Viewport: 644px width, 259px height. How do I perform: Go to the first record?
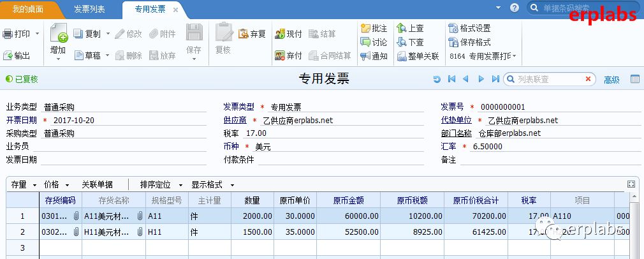pyautogui.click(x=451, y=79)
